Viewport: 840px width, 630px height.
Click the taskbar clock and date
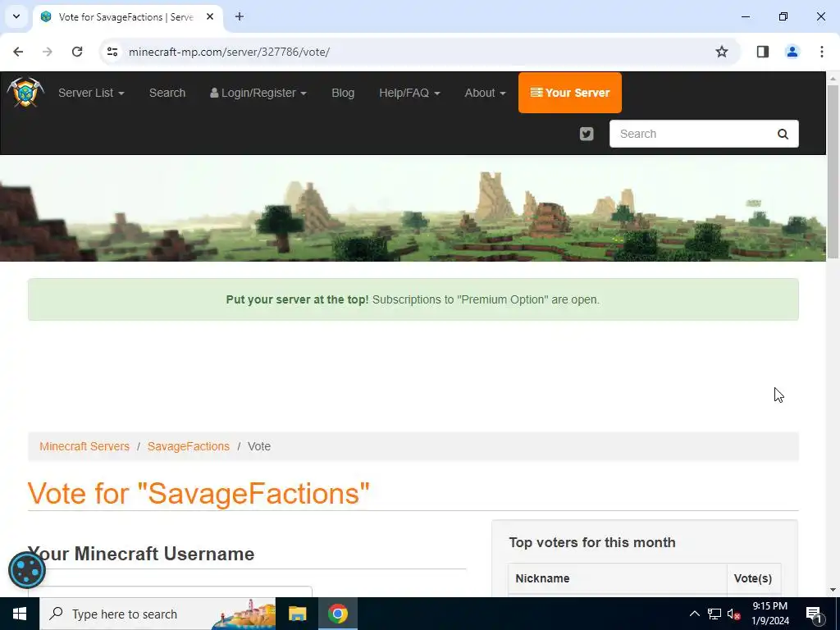coord(770,614)
